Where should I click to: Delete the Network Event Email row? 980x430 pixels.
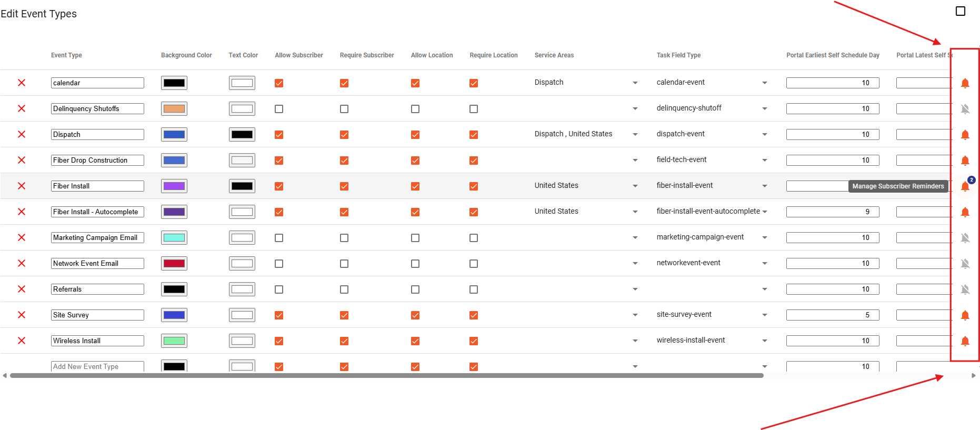22,263
